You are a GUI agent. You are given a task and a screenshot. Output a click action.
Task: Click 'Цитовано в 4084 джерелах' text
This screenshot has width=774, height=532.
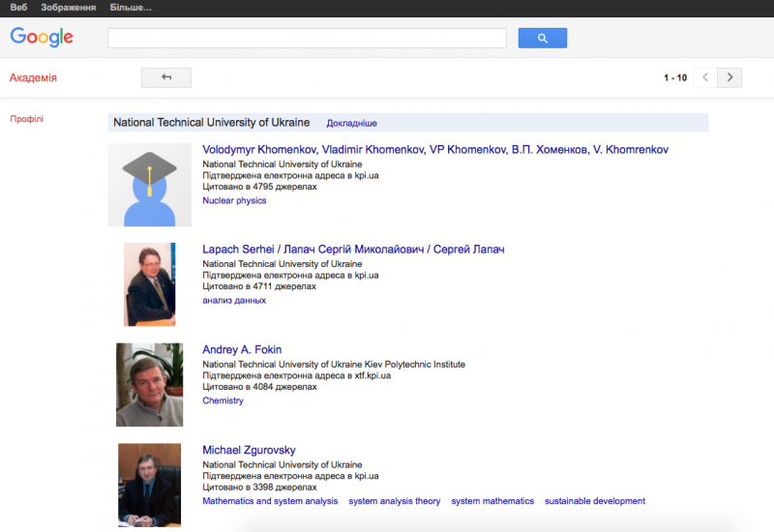(259, 386)
